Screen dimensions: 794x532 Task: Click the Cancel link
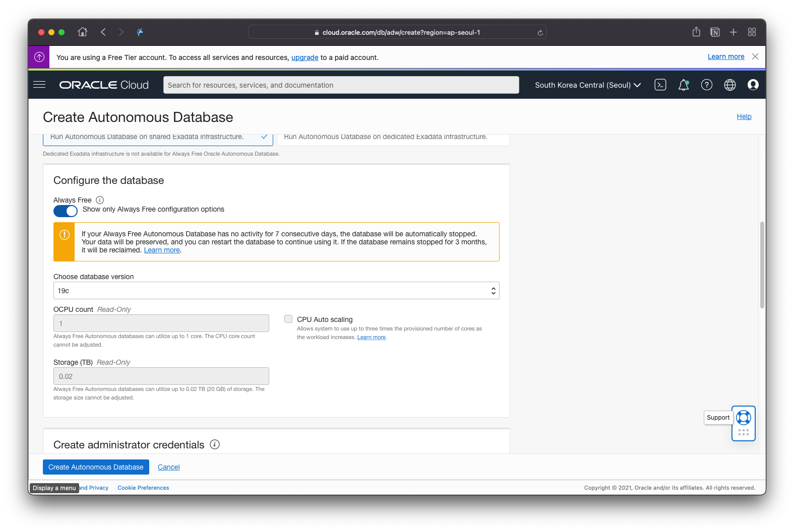point(169,467)
